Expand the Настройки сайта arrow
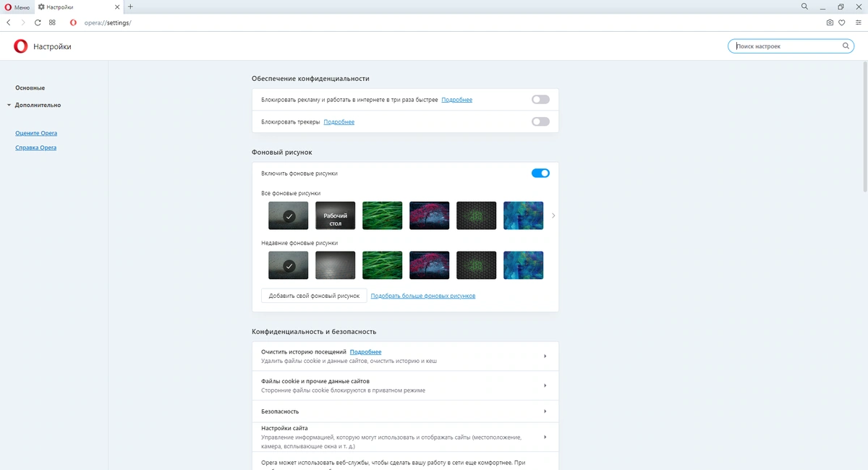This screenshot has height=470, width=868. point(545,437)
